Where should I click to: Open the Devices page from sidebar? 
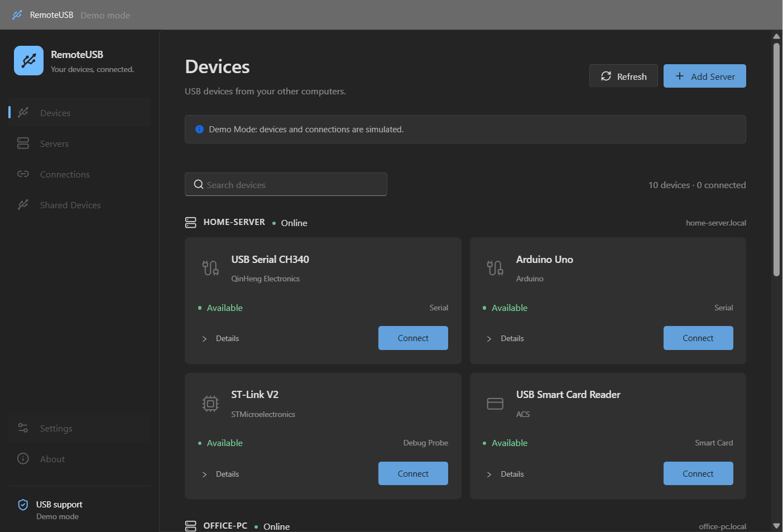(x=79, y=113)
